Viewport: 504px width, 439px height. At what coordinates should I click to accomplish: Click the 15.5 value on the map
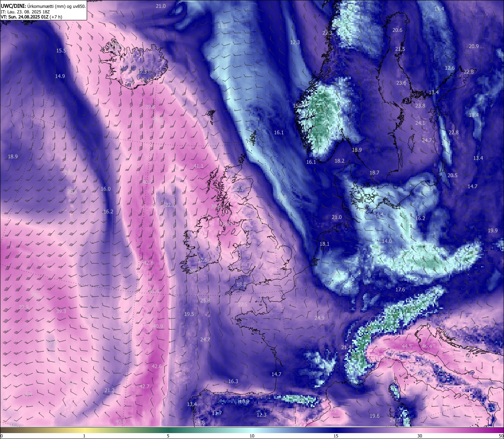click(61, 50)
